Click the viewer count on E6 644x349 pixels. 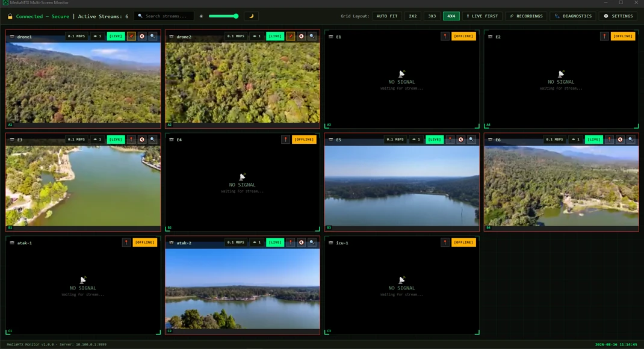pyautogui.click(x=576, y=140)
